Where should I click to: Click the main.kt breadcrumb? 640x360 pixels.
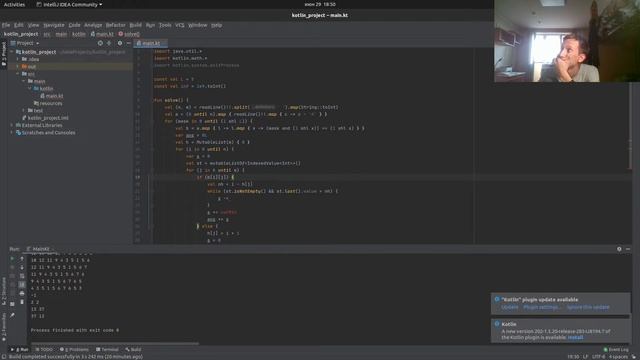[x=102, y=34]
